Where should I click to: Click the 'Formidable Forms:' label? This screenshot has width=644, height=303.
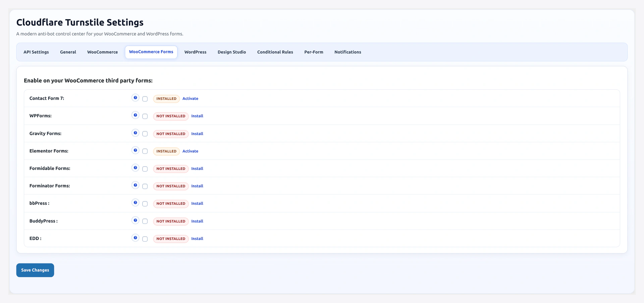[50, 168]
